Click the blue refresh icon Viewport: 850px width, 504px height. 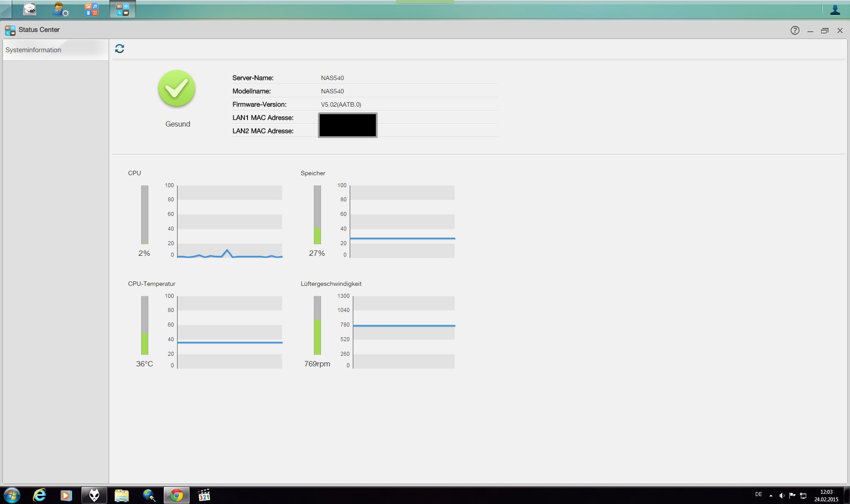pyautogui.click(x=120, y=49)
